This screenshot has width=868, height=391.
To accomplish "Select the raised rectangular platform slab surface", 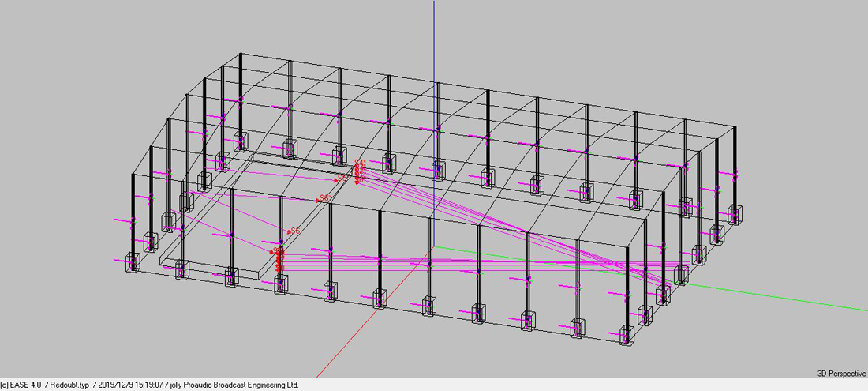I will [213, 229].
